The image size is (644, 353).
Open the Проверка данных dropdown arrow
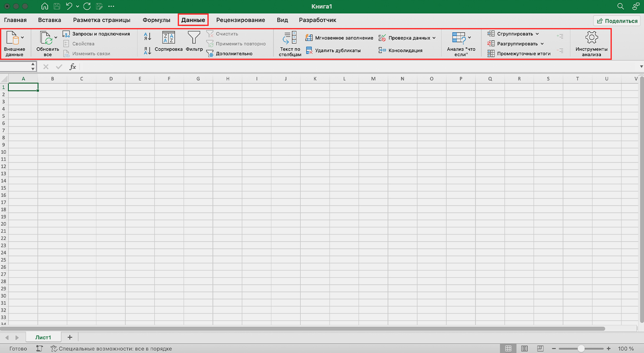coord(434,38)
